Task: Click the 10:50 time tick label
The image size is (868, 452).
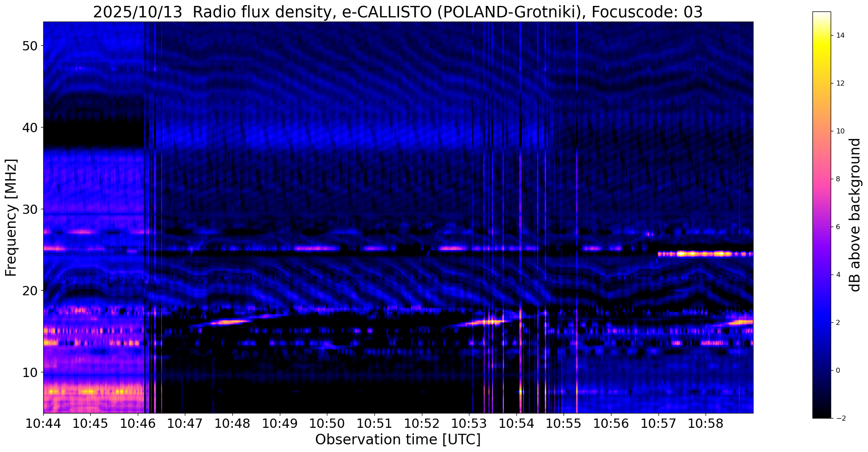Action: (327, 424)
